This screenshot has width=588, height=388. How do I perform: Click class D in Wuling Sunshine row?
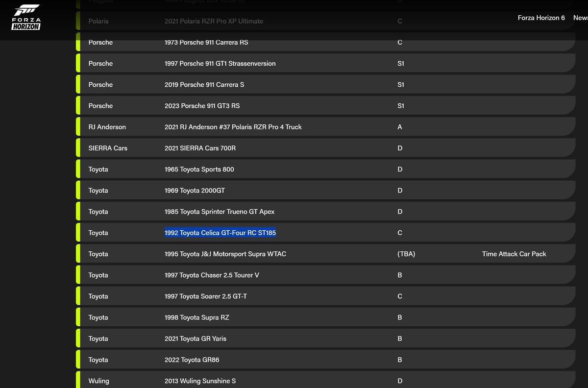[400, 381]
